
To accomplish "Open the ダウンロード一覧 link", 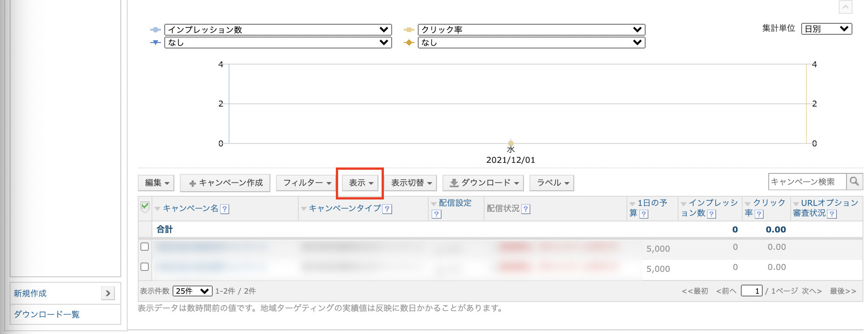I will pyautogui.click(x=47, y=314).
